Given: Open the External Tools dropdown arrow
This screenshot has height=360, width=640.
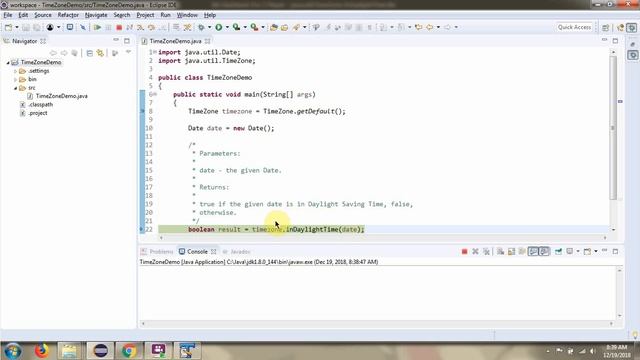Looking at the screenshot, I should pos(263,27).
